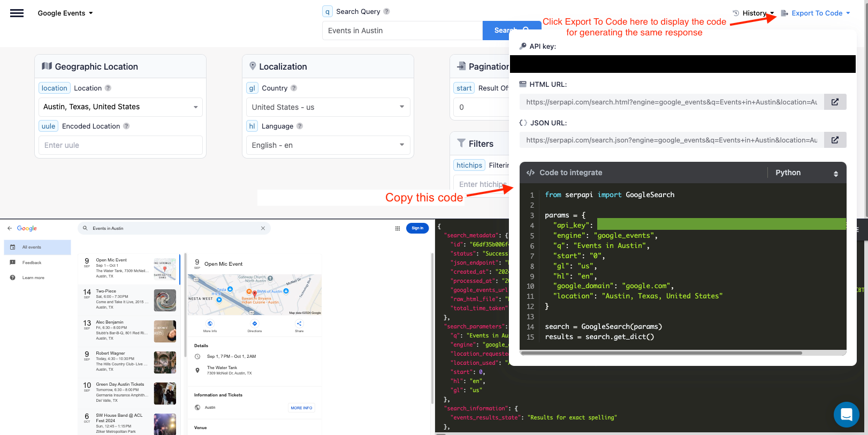Viewport: 868px width, 435px height.
Task: Select the Alec Benjamin event entry
Action: [x=129, y=331]
